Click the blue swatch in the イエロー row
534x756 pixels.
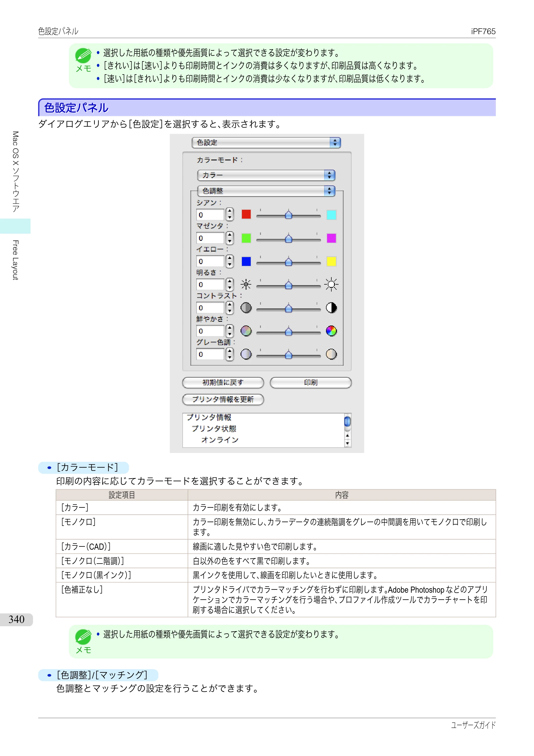point(246,261)
